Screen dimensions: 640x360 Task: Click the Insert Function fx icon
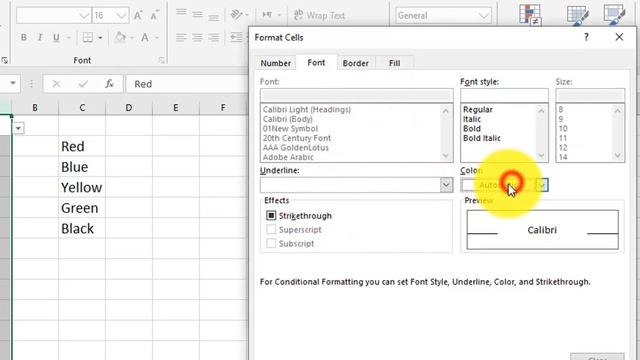click(109, 84)
